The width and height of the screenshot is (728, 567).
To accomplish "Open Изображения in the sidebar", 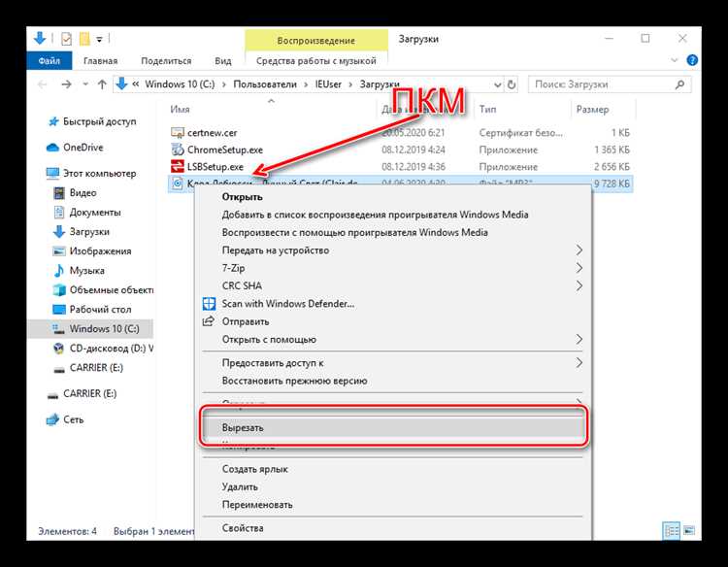I will [x=92, y=251].
